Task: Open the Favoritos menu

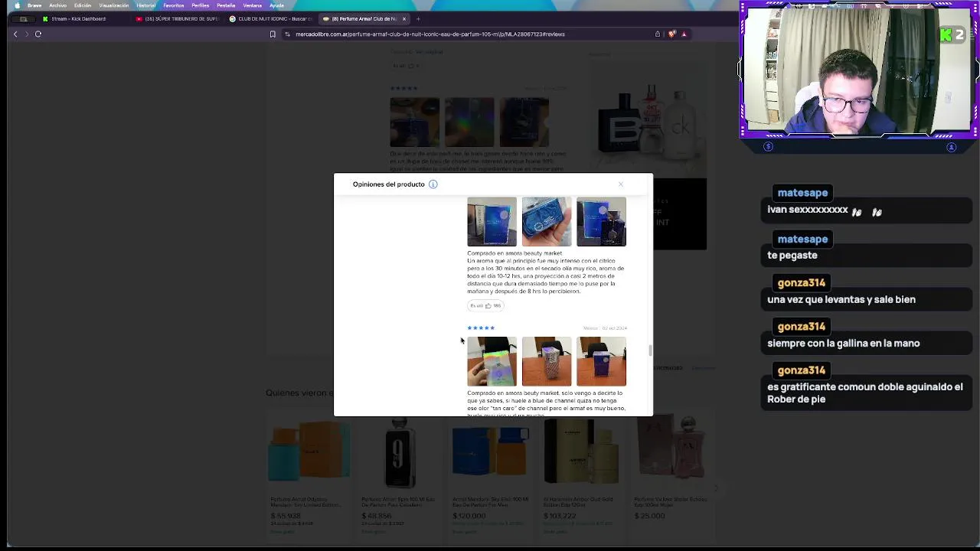Action: pyautogui.click(x=174, y=5)
